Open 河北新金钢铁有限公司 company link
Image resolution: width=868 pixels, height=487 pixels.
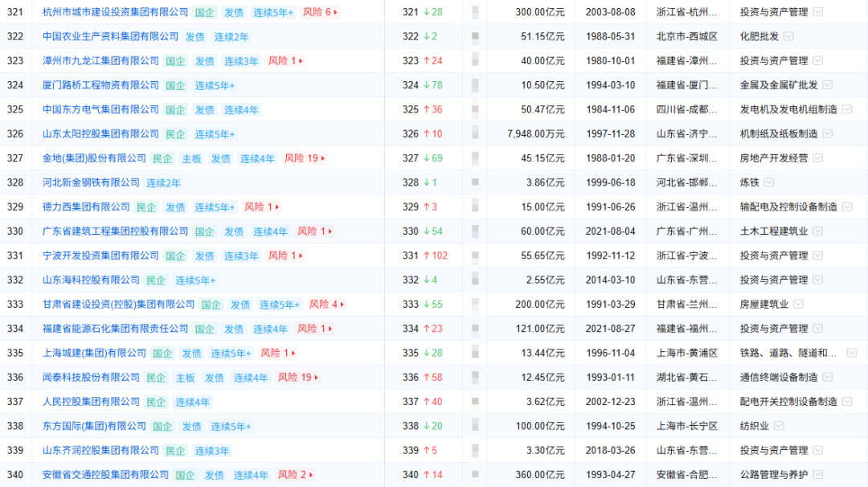[91, 182]
